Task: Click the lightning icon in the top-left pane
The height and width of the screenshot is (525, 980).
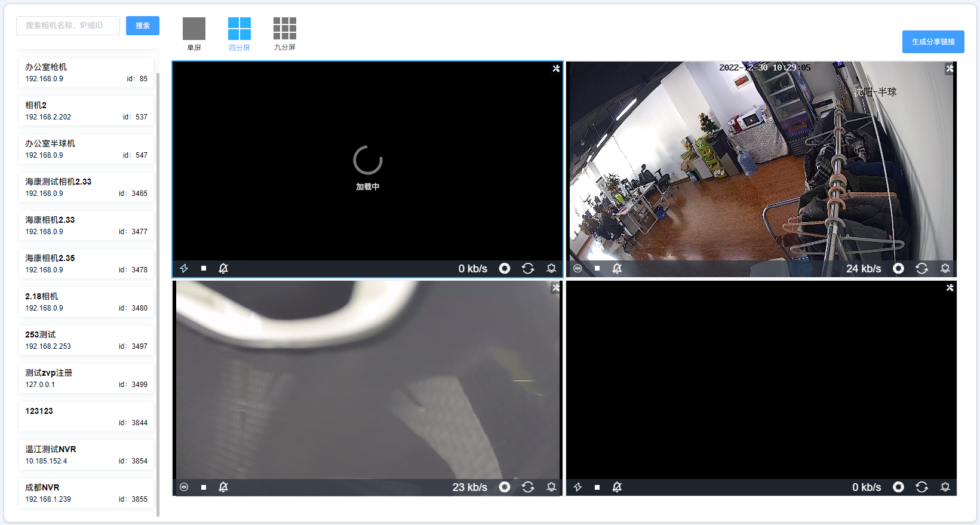Action: 184,269
